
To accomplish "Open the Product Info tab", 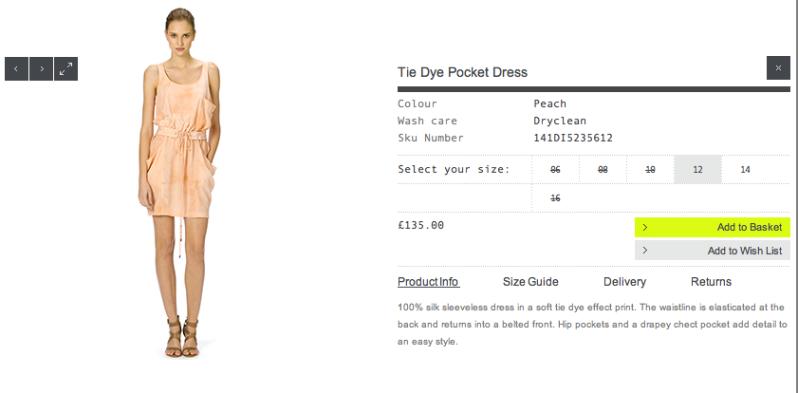I will click(x=429, y=282).
